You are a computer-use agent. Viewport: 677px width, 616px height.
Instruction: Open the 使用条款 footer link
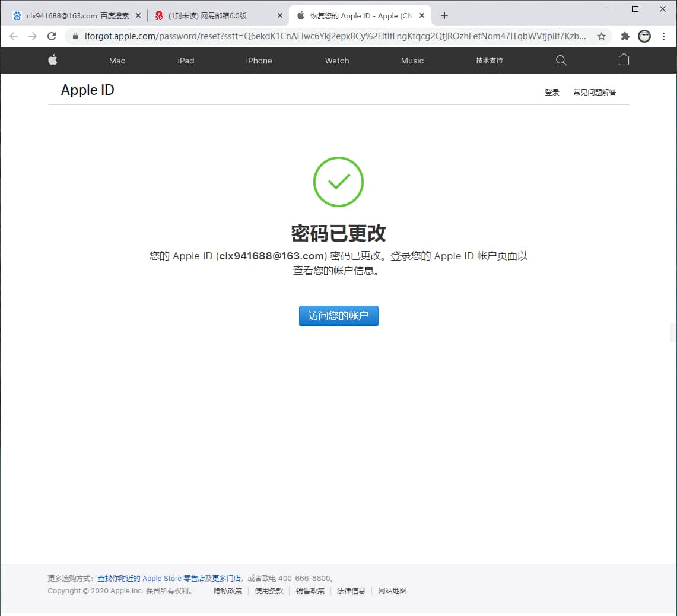click(269, 591)
